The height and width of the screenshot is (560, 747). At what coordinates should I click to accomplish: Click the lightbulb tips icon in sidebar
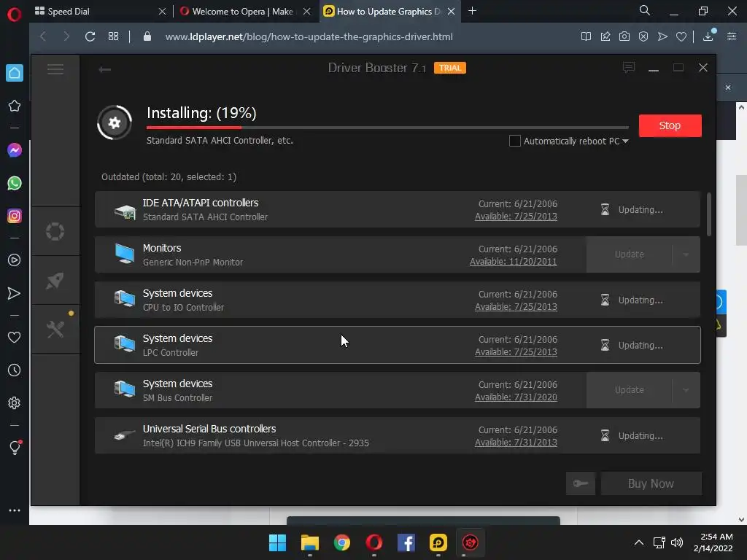(x=15, y=447)
